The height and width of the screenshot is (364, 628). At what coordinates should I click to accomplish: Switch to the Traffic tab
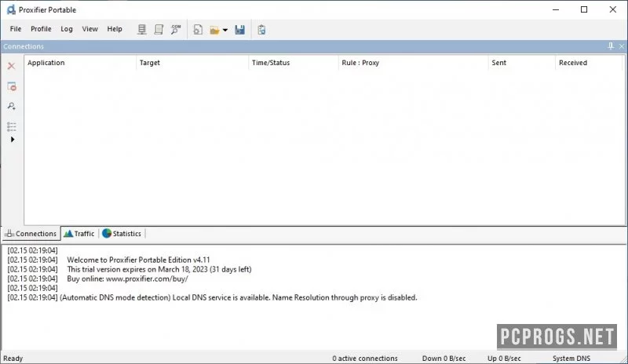tap(79, 234)
